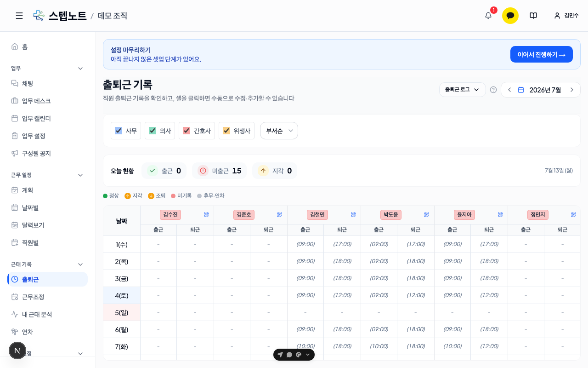
Task: Collapse the 업무 sidebar section
Action: pyautogui.click(x=80, y=69)
